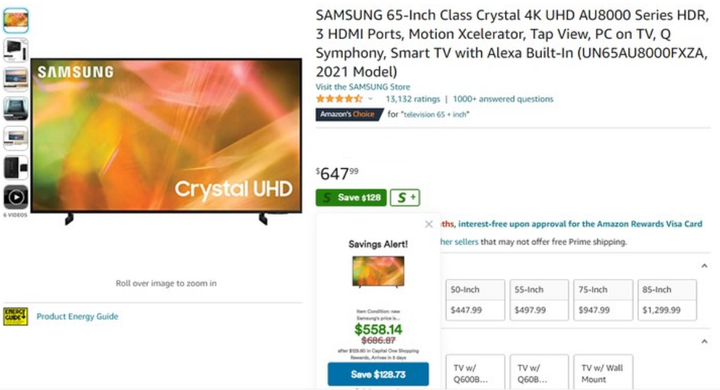This screenshot has height=390, width=720.
Task: Collapse the size options section chevron
Action: coord(704,266)
